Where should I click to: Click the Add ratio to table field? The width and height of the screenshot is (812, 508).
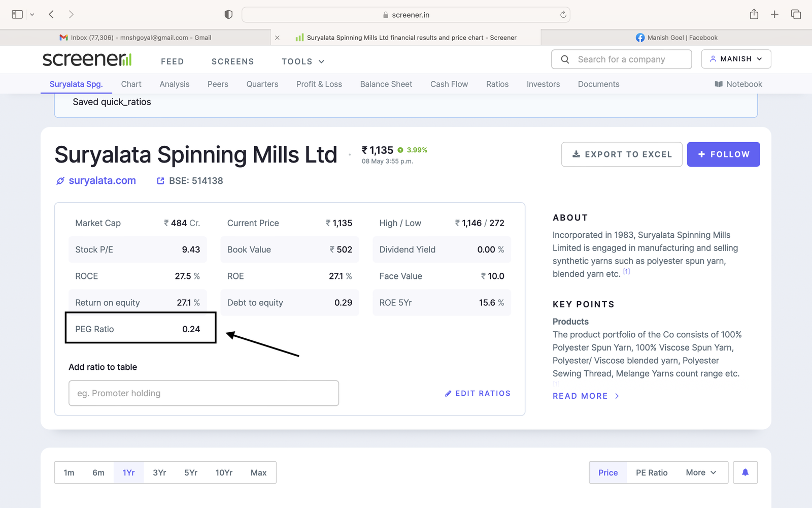tap(204, 393)
